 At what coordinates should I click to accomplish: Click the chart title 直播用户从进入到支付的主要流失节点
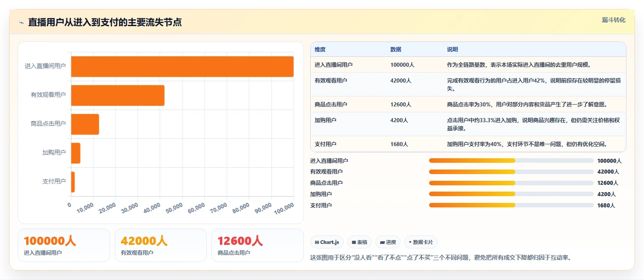tap(105, 22)
